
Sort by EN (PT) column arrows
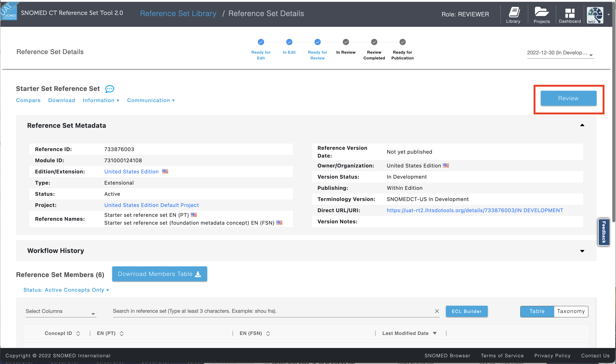tap(121, 333)
